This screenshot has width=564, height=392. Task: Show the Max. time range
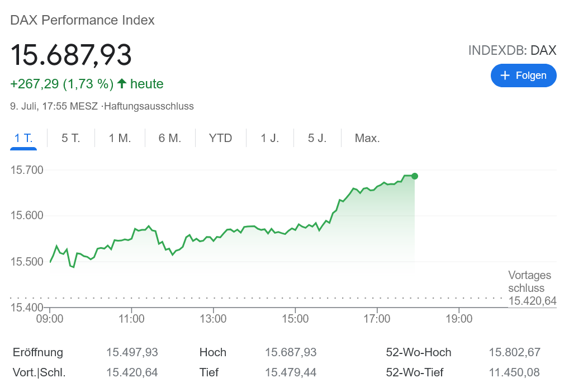[x=367, y=138]
